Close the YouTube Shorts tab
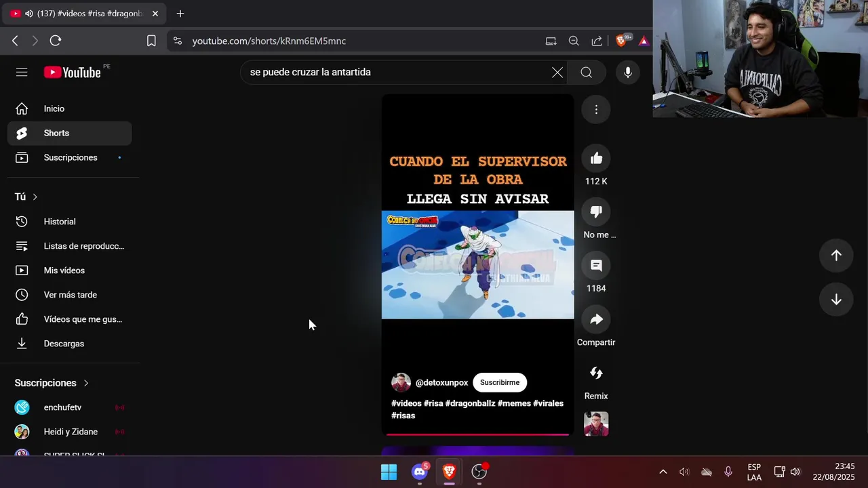Screen dimensions: 868x488 [155, 14]
